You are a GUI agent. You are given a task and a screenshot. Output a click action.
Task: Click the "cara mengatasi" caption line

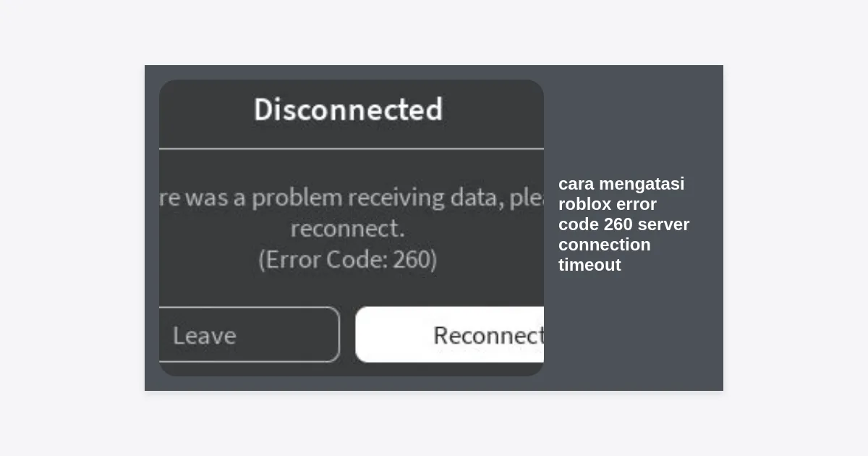coord(621,184)
